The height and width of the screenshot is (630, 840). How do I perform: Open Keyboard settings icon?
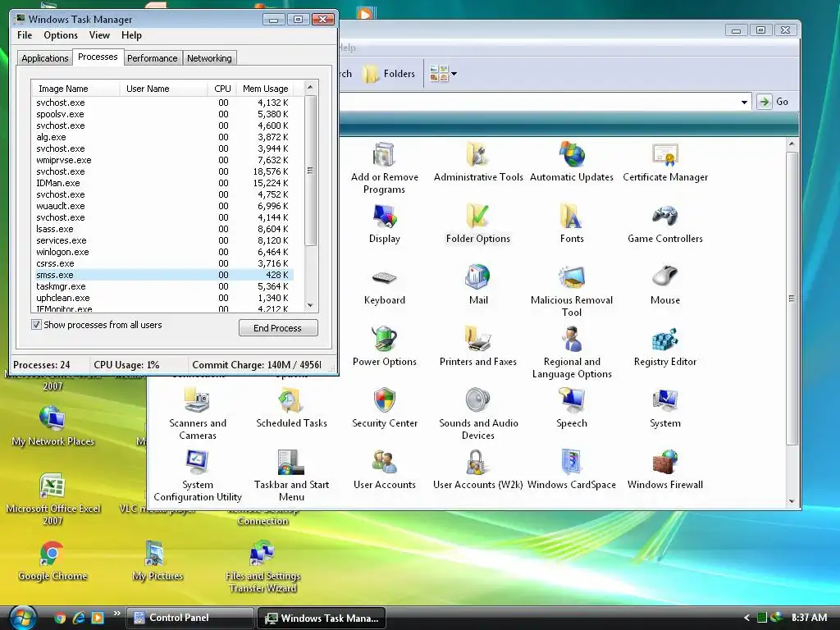click(x=384, y=285)
